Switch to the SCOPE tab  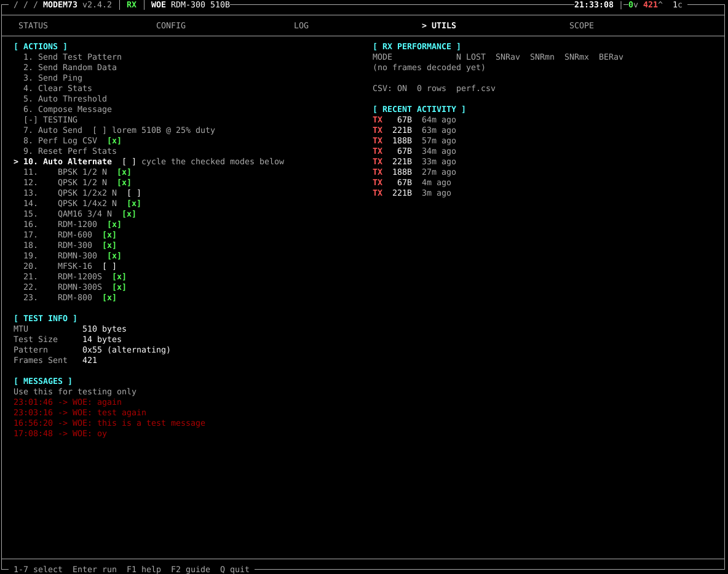point(581,26)
